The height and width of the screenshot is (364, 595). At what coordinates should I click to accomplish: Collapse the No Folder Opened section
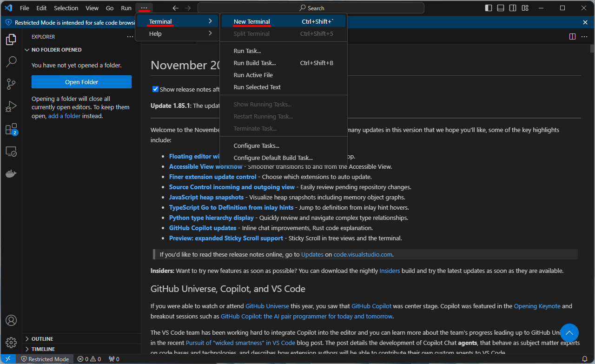pyautogui.click(x=81, y=50)
